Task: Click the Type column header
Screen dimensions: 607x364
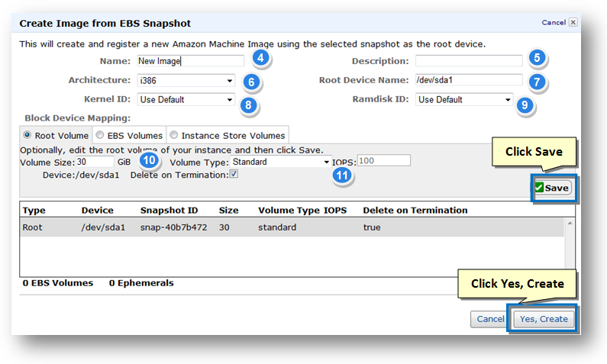Action: pyautogui.click(x=34, y=211)
